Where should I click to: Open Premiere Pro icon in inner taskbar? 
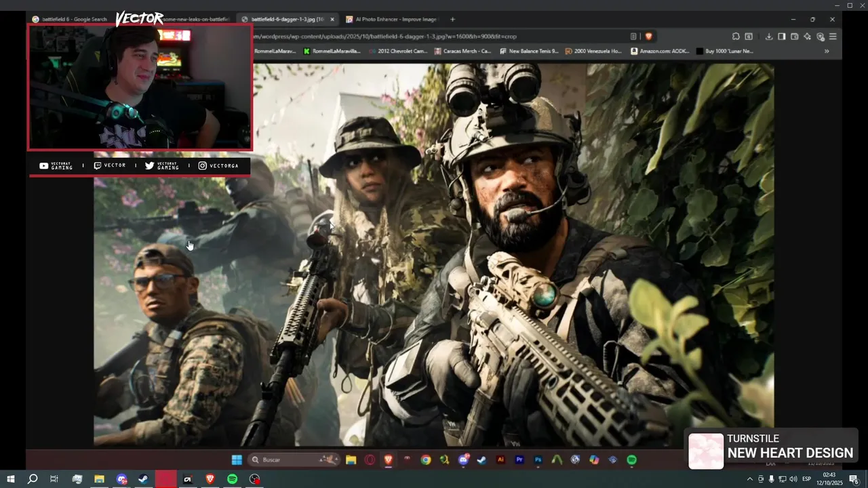[x=519, y=460]
